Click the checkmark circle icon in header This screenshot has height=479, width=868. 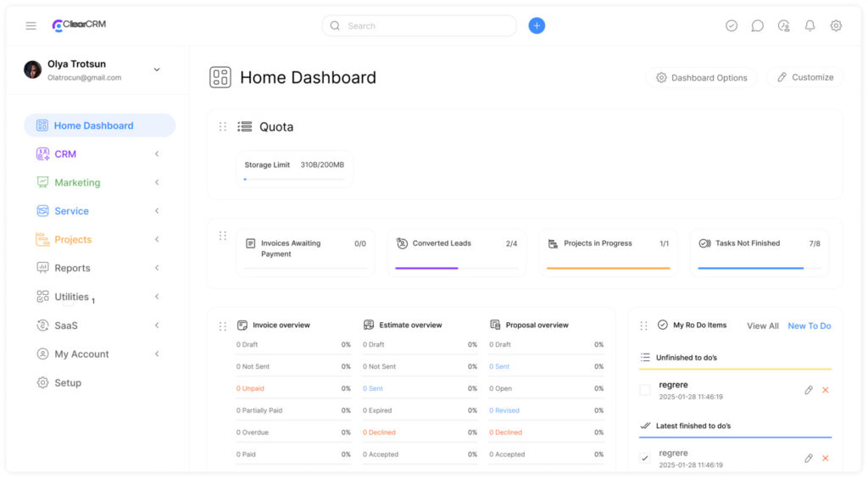click(x=732, y=26)
